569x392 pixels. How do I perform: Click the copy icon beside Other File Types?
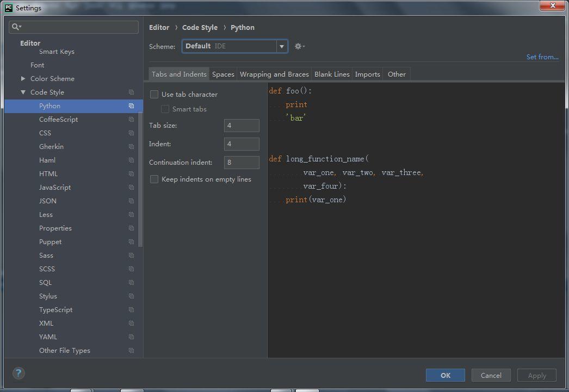coord(131,351)
